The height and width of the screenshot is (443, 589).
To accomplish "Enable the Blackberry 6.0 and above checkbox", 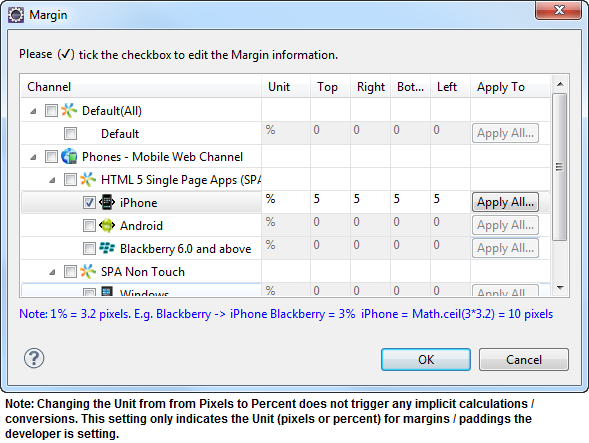I will [x=89, y=248].
